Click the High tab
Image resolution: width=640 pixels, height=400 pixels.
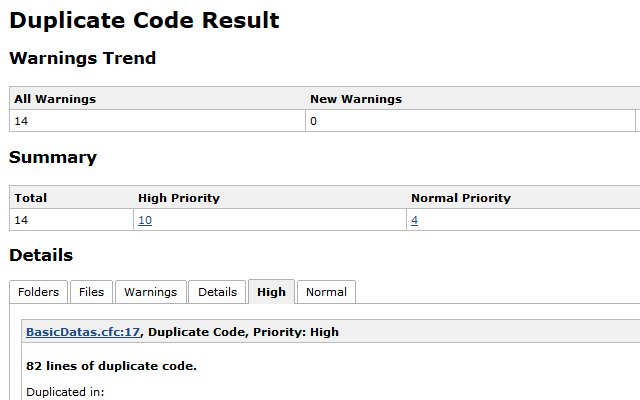(x=271, y=292)
